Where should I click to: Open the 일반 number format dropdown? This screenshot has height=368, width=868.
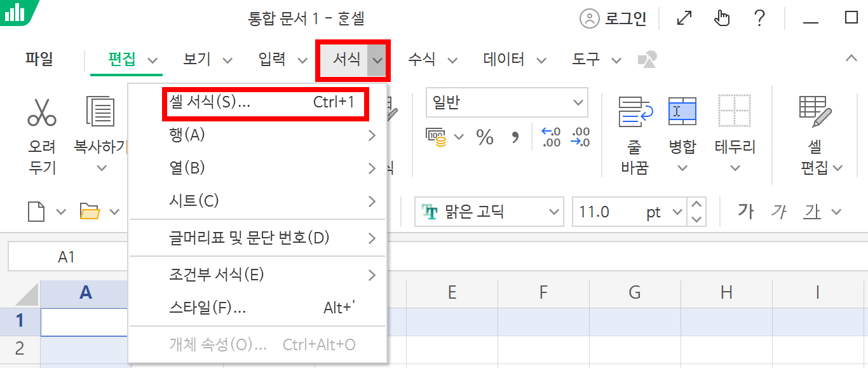tap(506, 102)
